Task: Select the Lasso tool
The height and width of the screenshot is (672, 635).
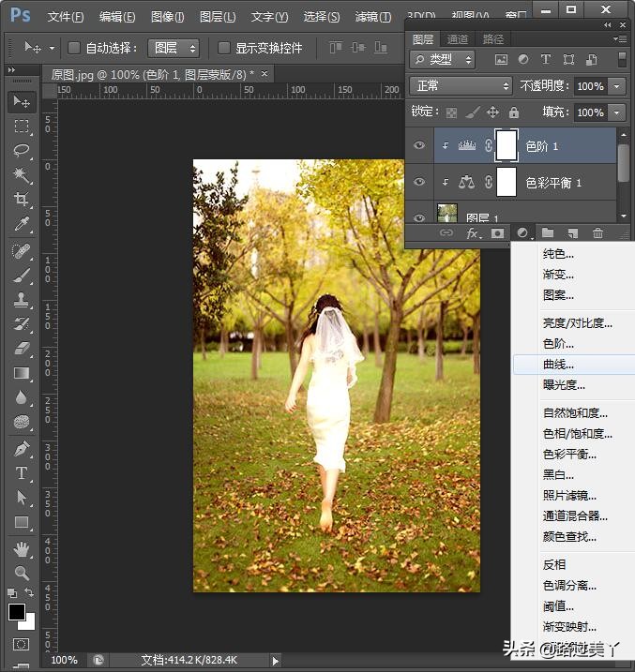Action: tap(22, 151)
